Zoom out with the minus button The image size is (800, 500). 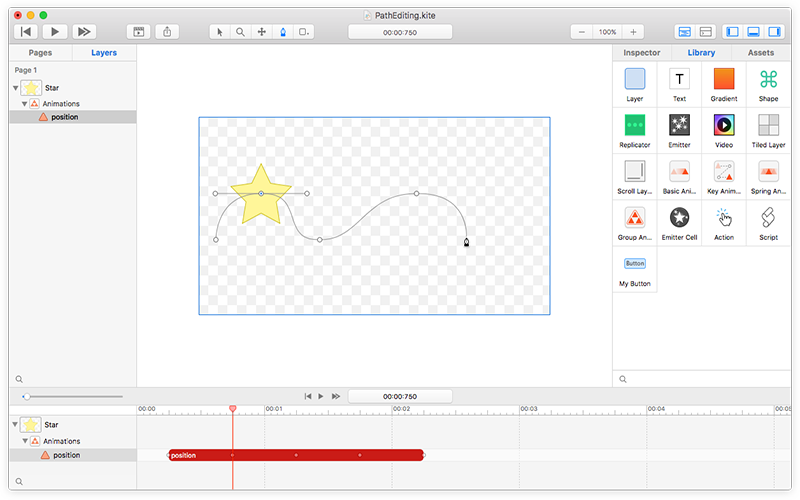pyautogui.click(x=582, y=32)
